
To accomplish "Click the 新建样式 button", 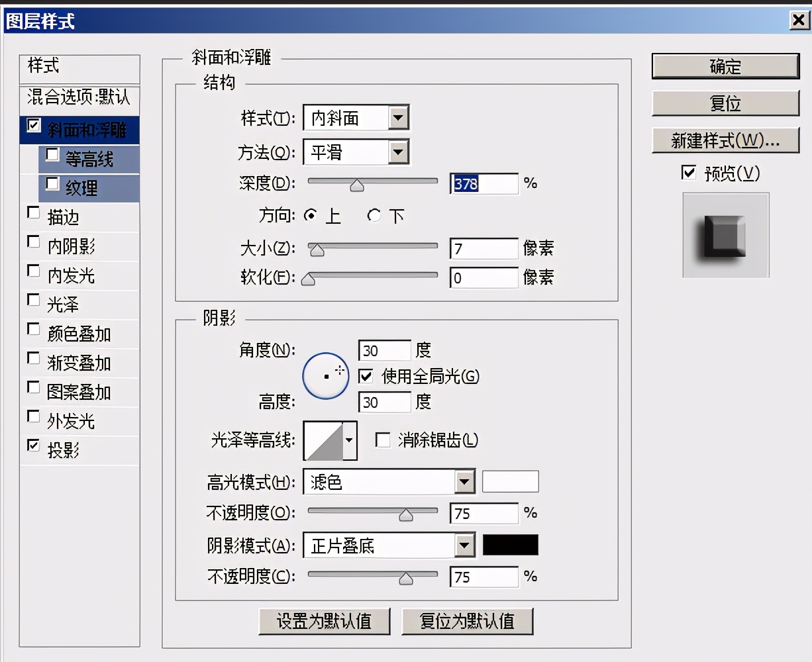I will pyautogui.click(x=726, y=140).
